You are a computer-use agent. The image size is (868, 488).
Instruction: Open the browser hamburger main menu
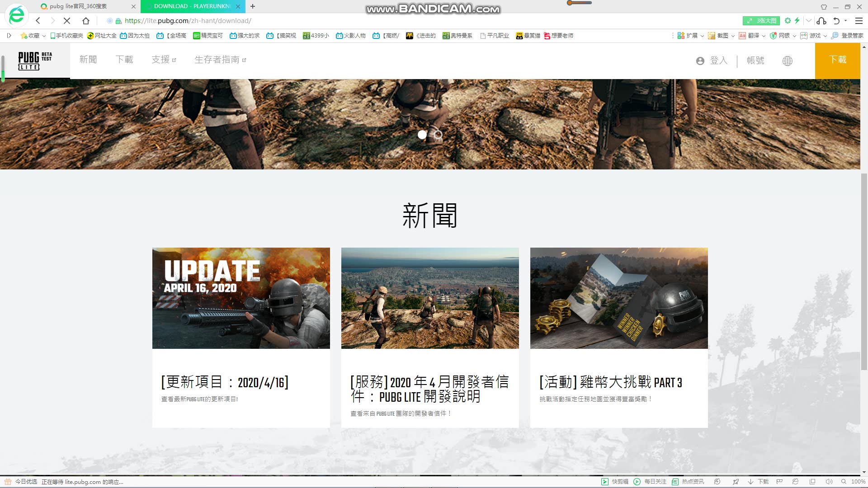point(859,21)
